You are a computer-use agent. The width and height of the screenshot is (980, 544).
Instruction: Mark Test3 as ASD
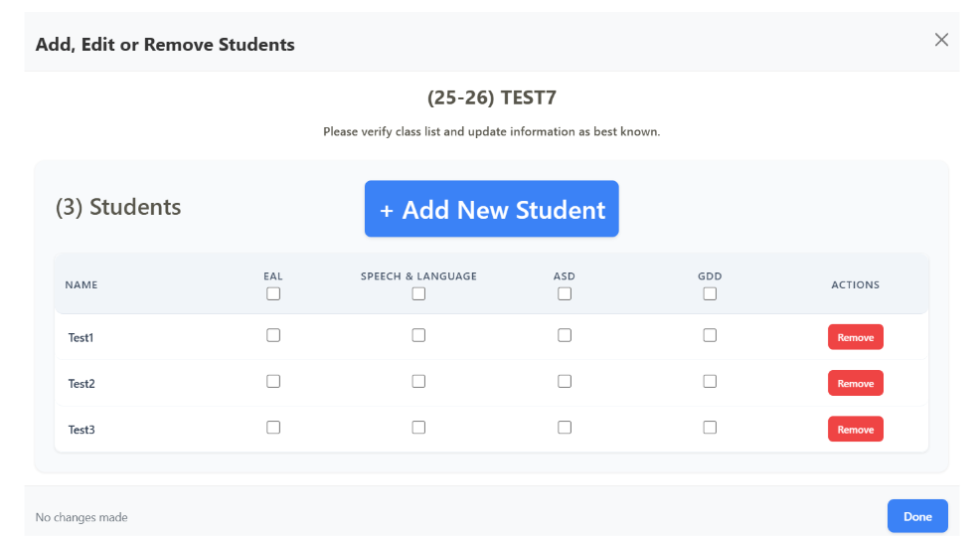[565, 427]
